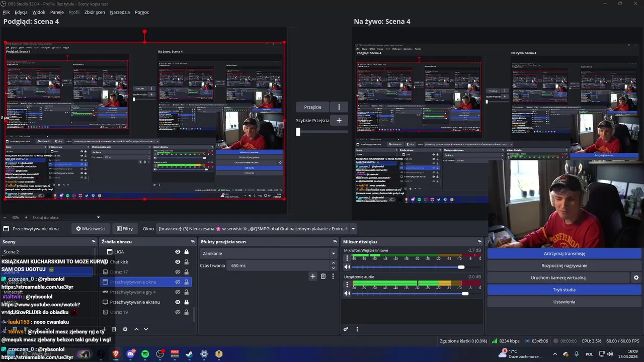The image size is (644, 362).
Task: Open Brave browser from taskbar
Action: coord(116,354)
